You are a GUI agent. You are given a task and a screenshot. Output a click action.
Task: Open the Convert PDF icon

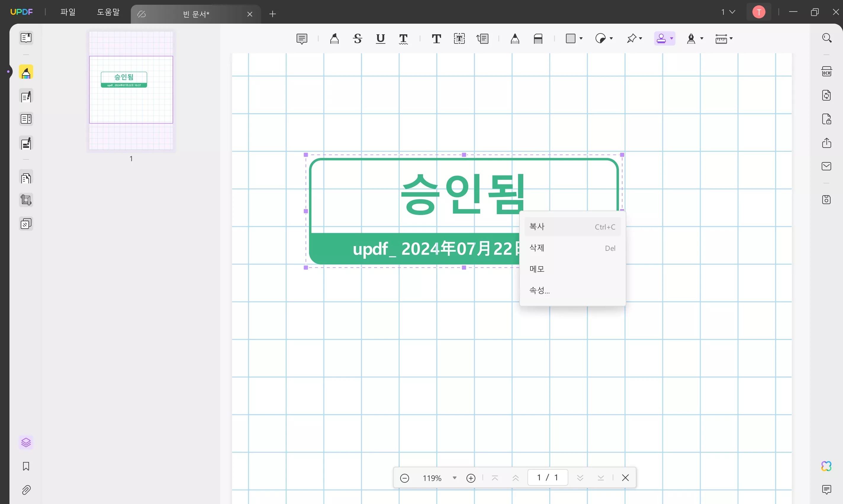826,96
